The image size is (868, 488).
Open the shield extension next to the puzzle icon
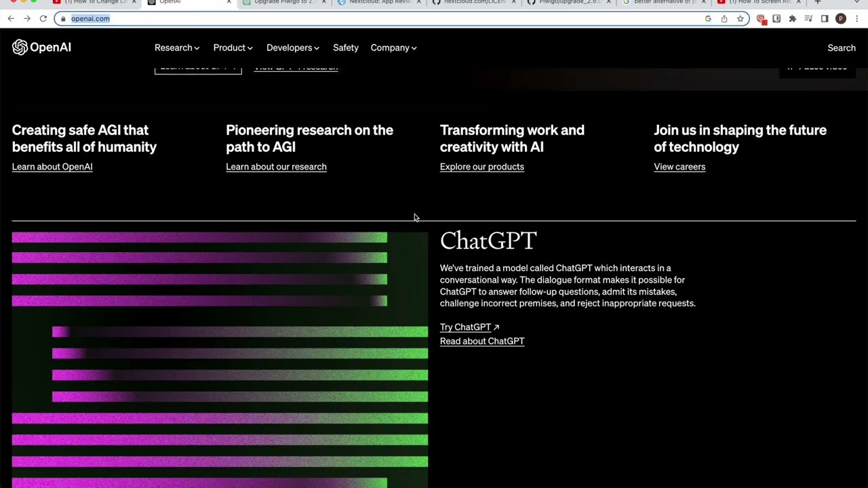(x=776, y=18)
